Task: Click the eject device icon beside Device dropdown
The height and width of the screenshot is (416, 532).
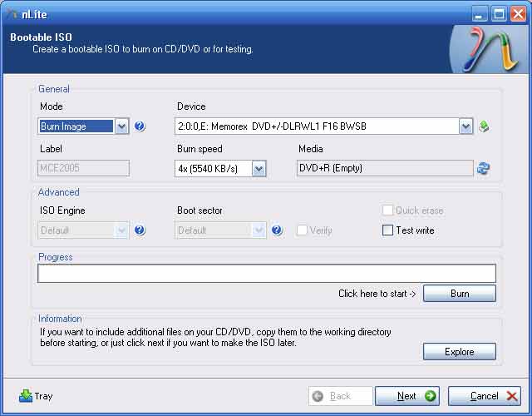Action: [484, 126]
